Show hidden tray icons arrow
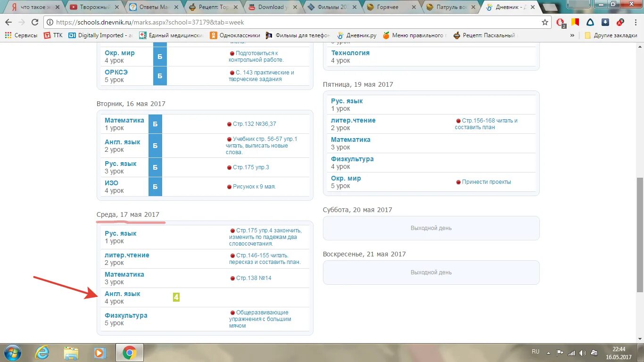Image resolution: width=644 pixels, height=362 pixels. 548,352
